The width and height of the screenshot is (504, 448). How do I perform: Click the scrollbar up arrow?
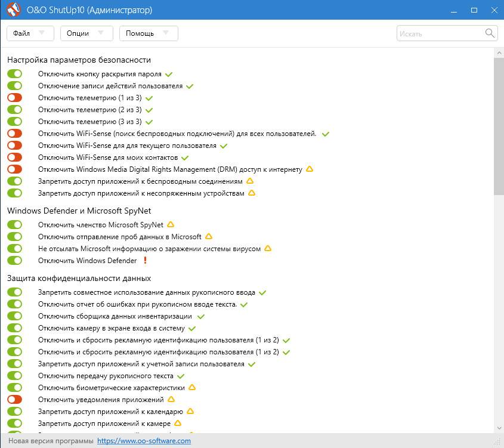[x=499, y=52]
